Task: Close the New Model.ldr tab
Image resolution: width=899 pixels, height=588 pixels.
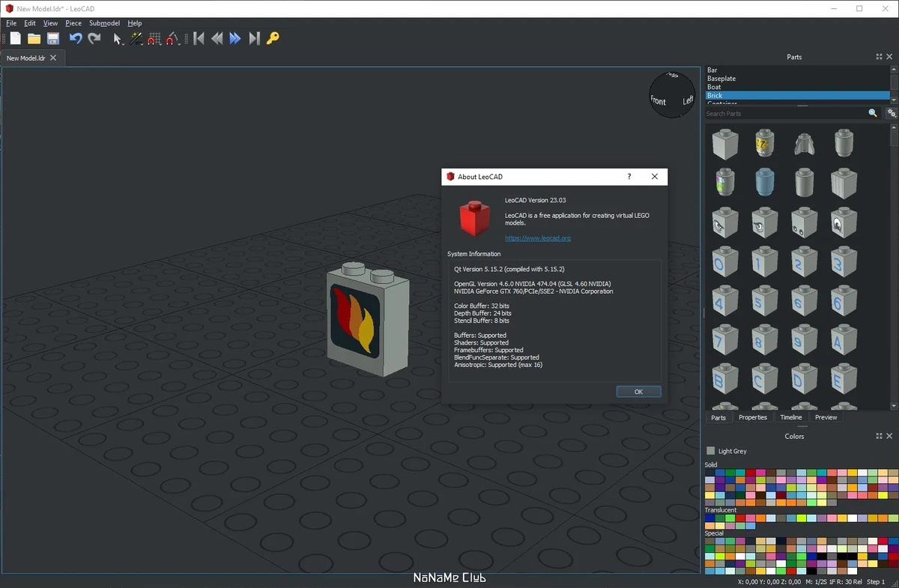Action: tap(53, 58)
